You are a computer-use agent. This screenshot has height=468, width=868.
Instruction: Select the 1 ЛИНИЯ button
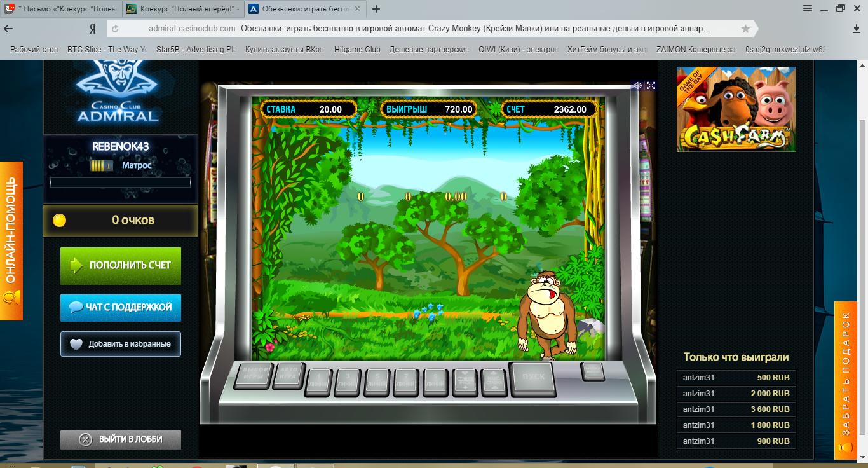(319, 382)
